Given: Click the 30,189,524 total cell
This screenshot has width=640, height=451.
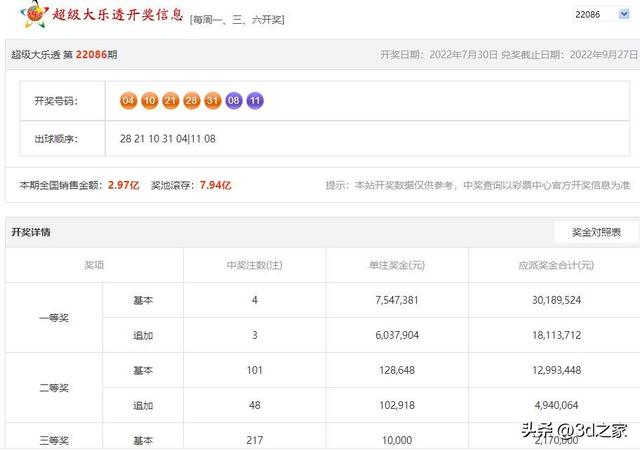Looking at the screenshot, I should click(556, 300).
